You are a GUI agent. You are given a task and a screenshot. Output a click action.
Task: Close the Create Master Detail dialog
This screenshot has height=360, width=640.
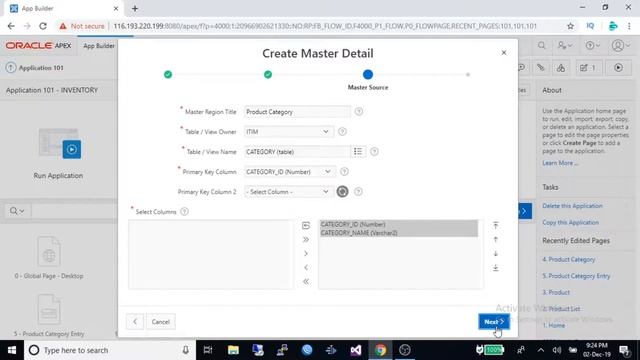pyautogui.click(x=504, y=53)
